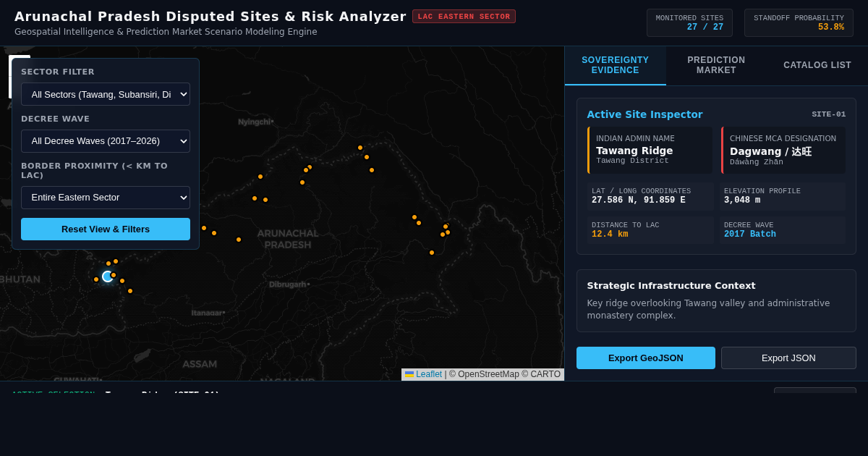Click the Standoff Probability 53.8% stat

(x=799, y=22)
